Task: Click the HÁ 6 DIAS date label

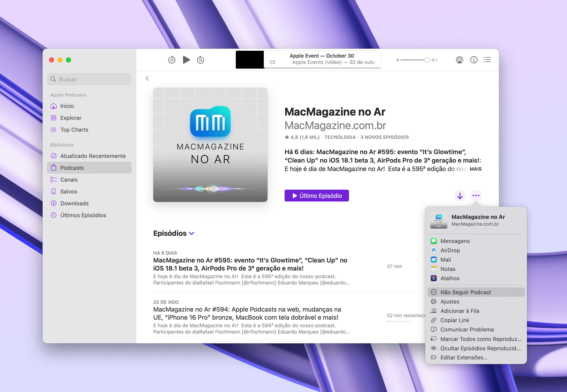Action: pyautogui.click(x=165, y=253)
